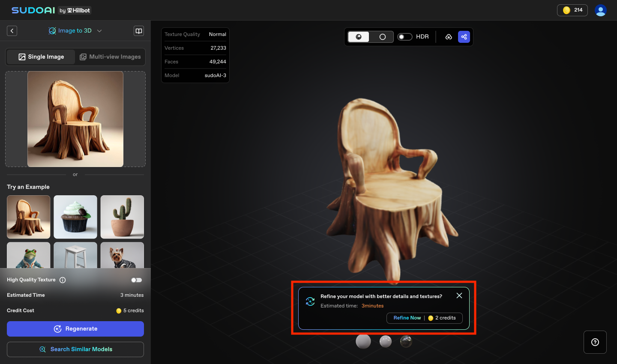
Task: Open the user profile avatar
Action: (601, 10)
